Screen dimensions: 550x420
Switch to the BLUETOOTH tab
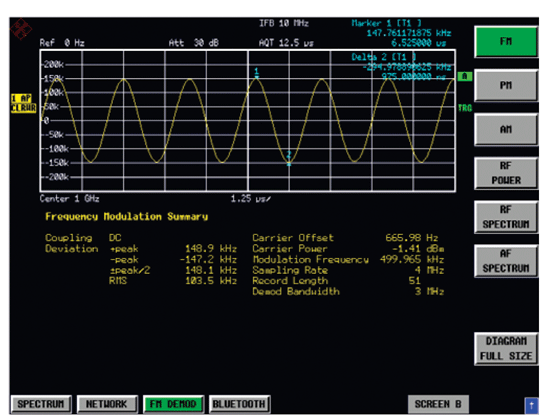[239, 404]
